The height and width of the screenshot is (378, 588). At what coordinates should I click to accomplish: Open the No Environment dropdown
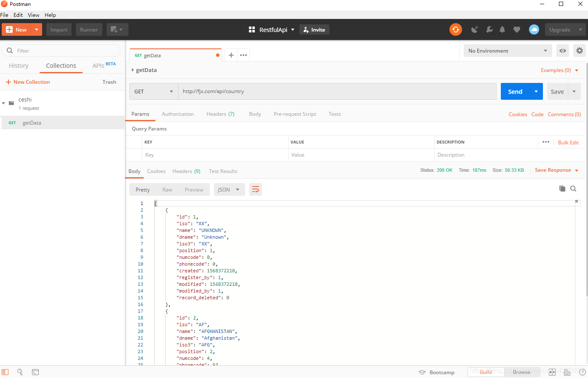pyautogui.click(x=508, y=51)
